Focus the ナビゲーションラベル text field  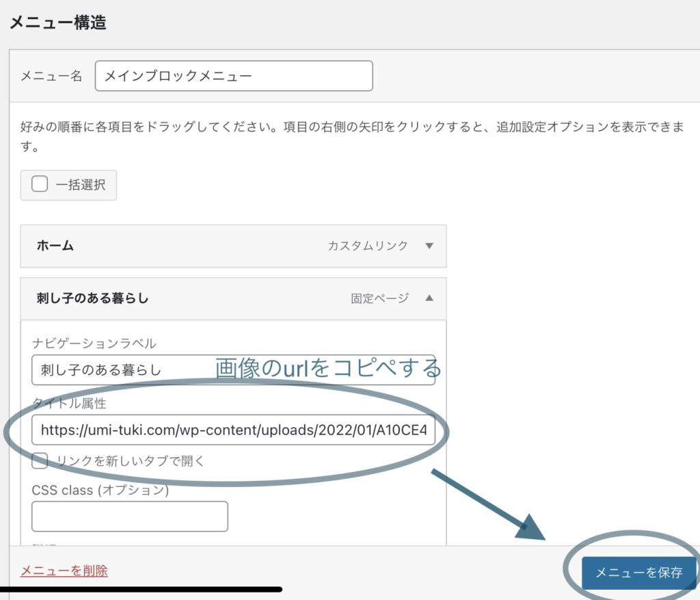pyautogui.click(x=232, y=370)
